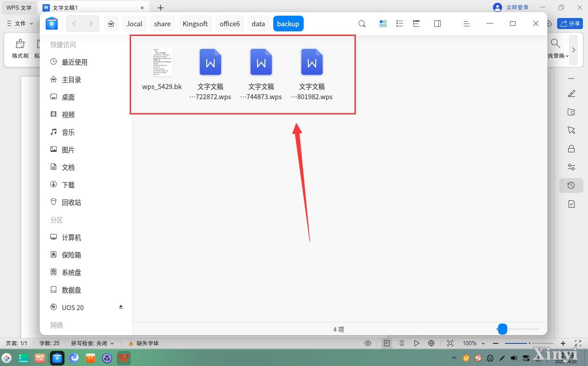This screenshot has height=366, width=588.
Task: Go back with the file manager back arrow
Action: [x=74, y=24]
